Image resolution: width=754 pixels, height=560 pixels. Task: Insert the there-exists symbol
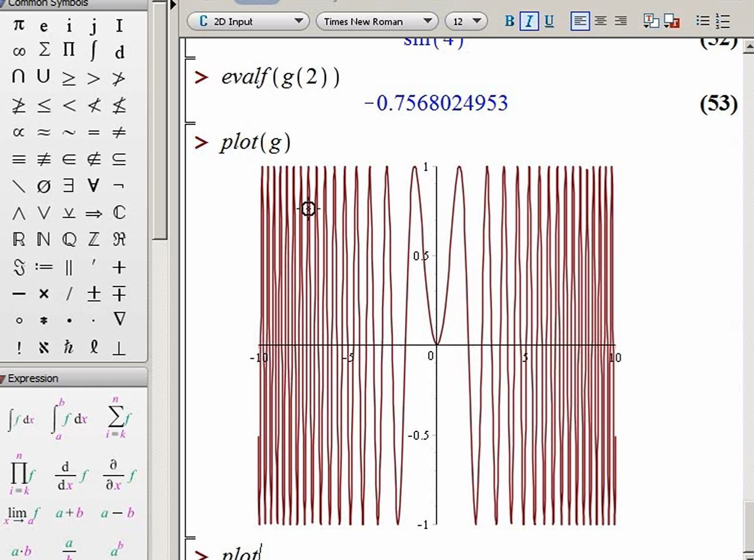click(x=69, y=185)
